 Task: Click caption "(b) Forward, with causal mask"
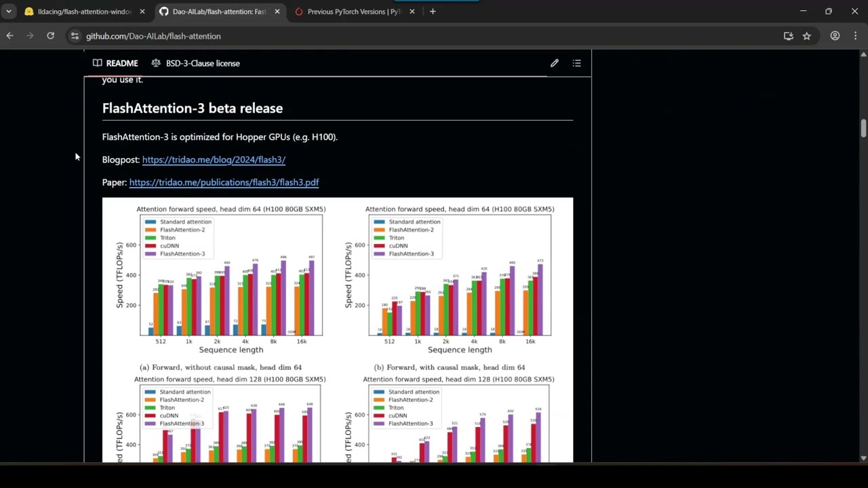449,367
